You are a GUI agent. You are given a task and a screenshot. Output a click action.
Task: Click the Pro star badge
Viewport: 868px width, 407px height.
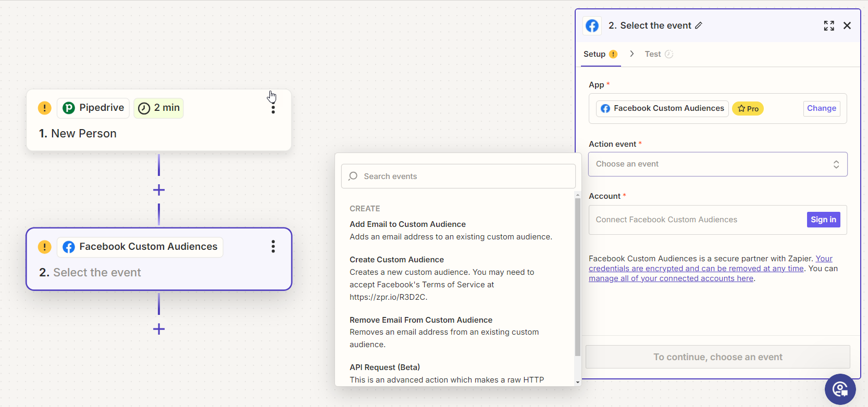click(748, 108)
